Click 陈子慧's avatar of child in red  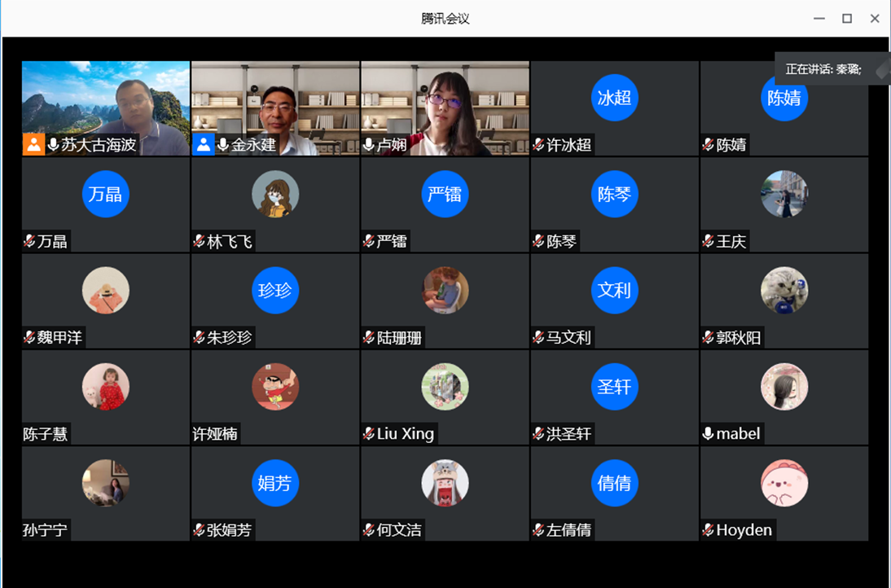(x=106, y=387)
